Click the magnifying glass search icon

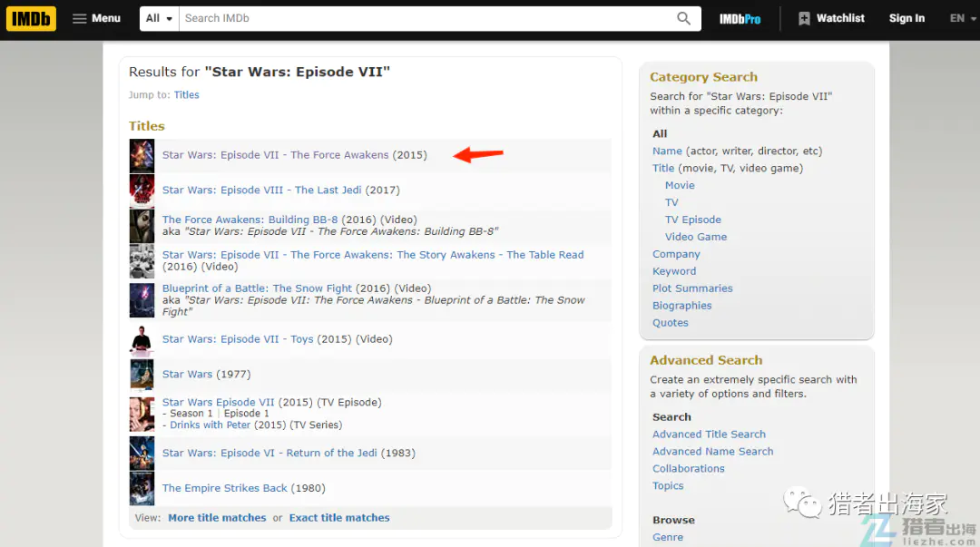coord(683,18)
